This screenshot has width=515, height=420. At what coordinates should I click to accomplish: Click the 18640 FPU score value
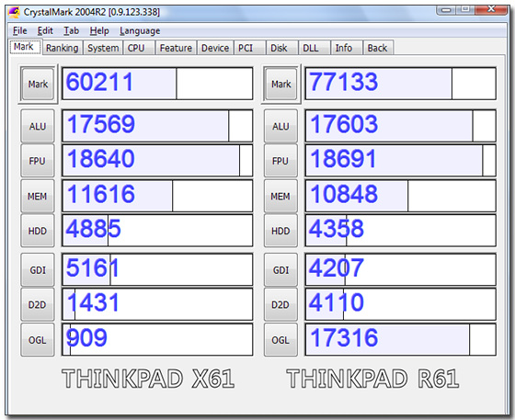click(101, 159)
